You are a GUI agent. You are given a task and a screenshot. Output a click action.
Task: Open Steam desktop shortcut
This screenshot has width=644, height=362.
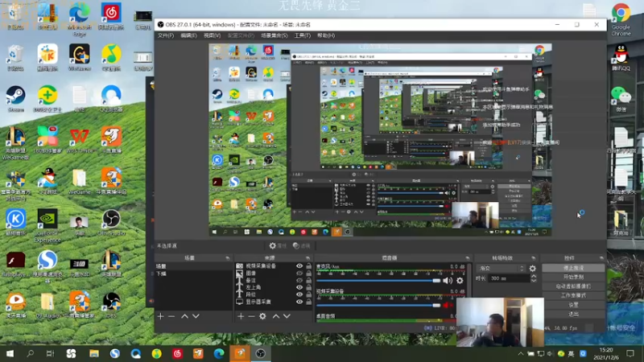[x=15, y=98]
